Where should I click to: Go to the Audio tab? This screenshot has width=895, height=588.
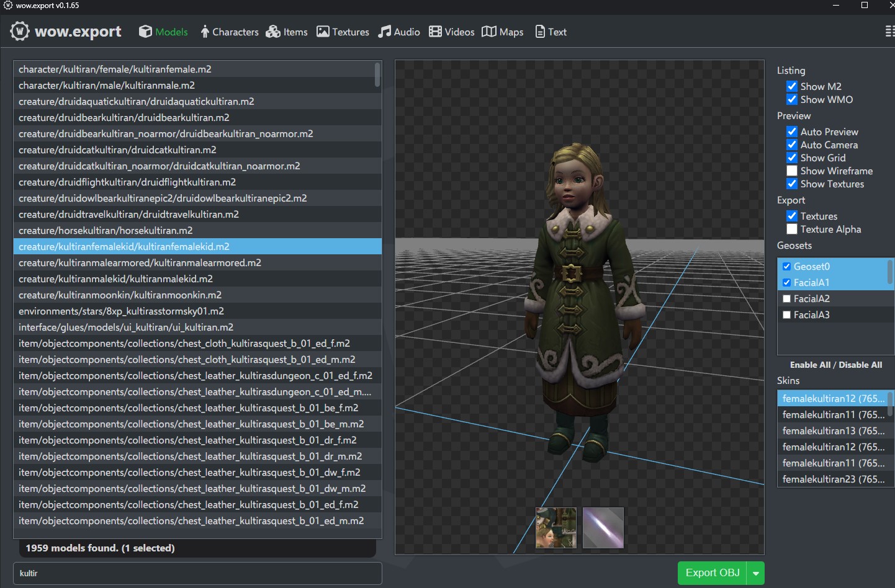[x=399, y=32]
